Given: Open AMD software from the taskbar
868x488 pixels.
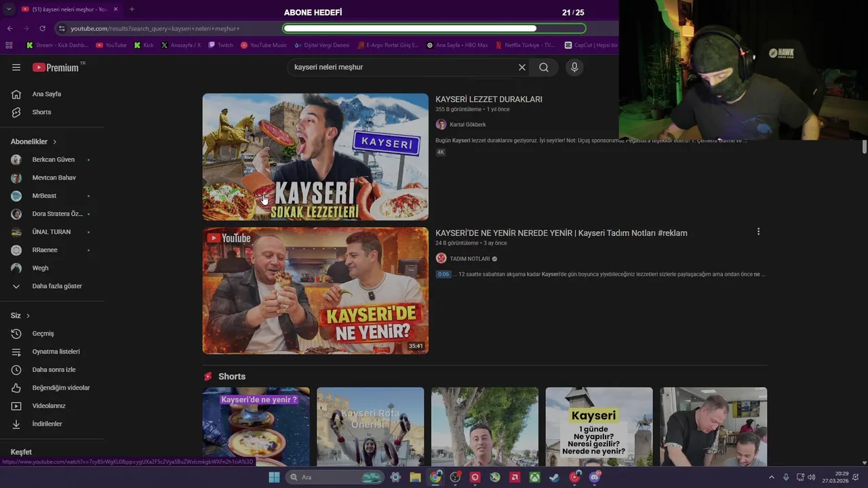Looking at the screenshot, I should click(515, 477).
